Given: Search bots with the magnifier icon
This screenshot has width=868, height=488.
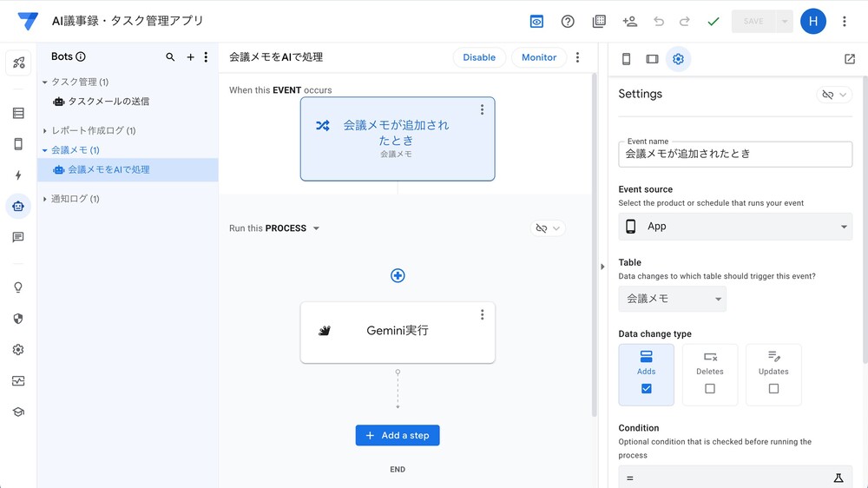Looking at the screenshot, I should 170,57.
